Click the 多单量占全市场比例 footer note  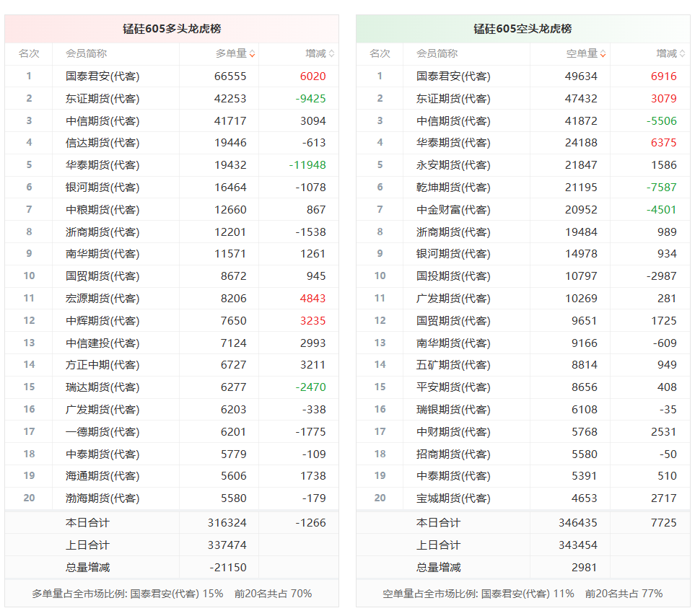click(172, 594)
